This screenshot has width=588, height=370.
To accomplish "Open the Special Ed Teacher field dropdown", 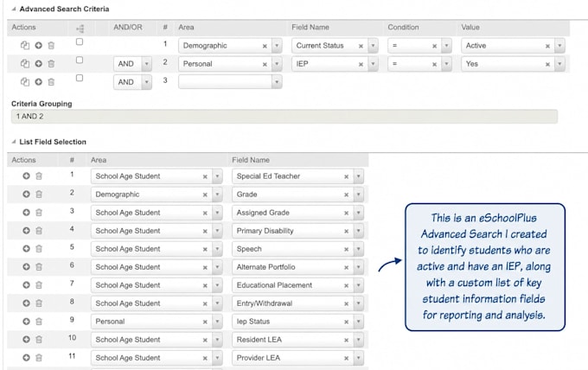I will (359, 175).
